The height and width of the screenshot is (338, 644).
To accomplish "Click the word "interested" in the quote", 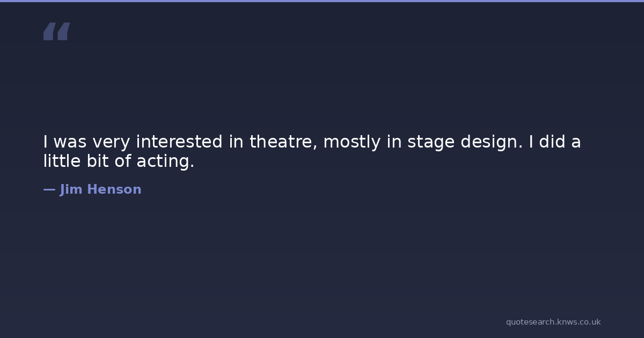I will coord(179,142).
